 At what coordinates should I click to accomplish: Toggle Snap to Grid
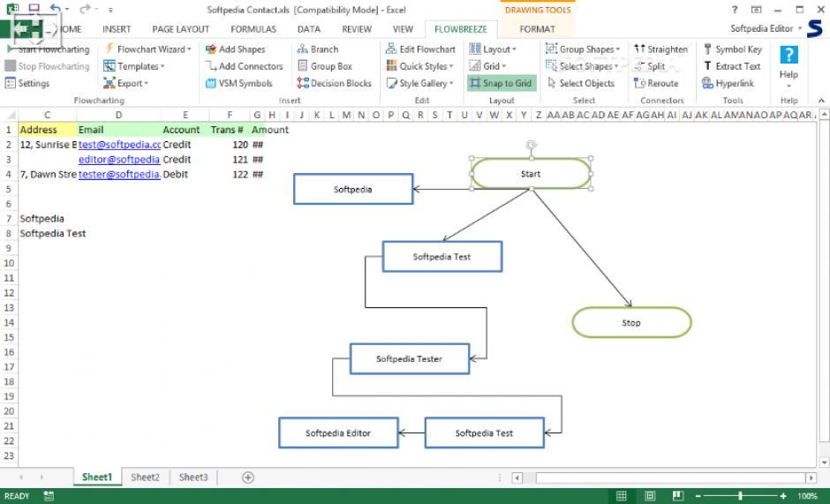[502, 83]
